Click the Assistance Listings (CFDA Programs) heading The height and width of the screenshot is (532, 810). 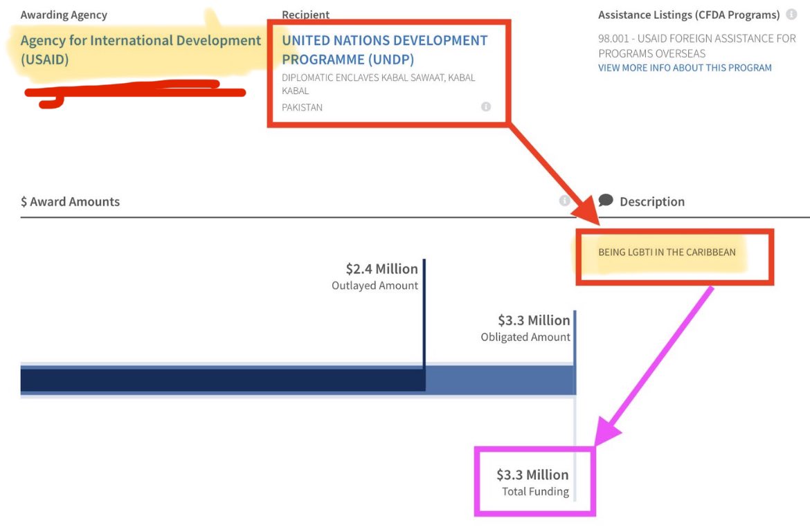(689, 15)
